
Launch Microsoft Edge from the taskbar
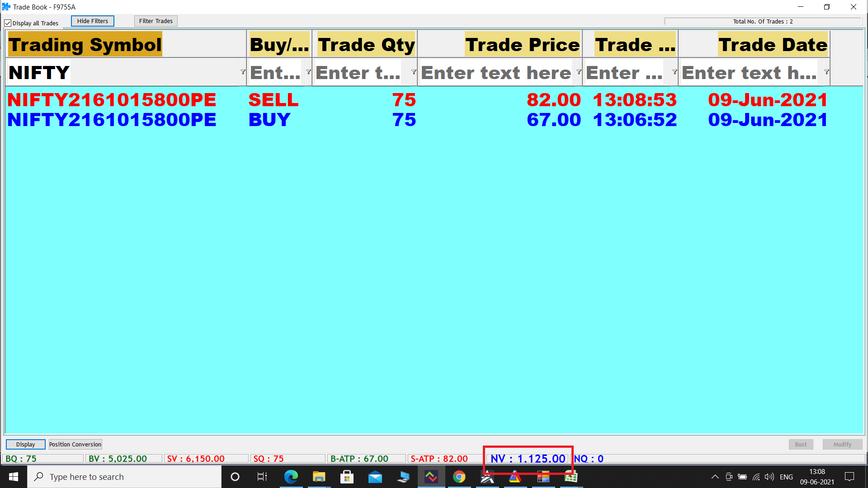[x=291, y=477]
